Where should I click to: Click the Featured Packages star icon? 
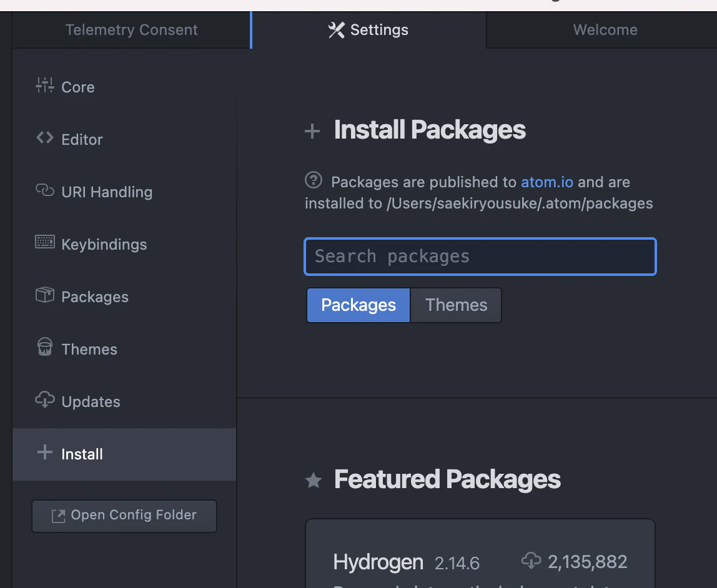tap(314, 480)
